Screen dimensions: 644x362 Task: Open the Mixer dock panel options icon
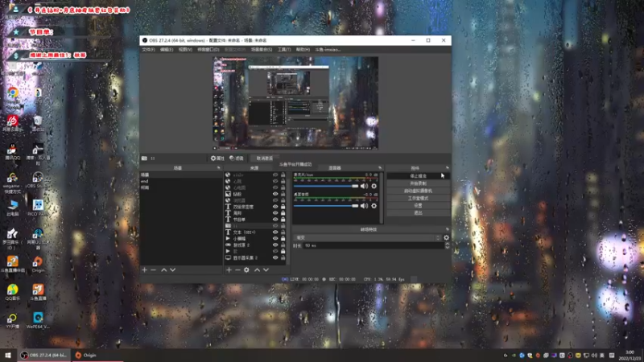click(x=380, y=168)
